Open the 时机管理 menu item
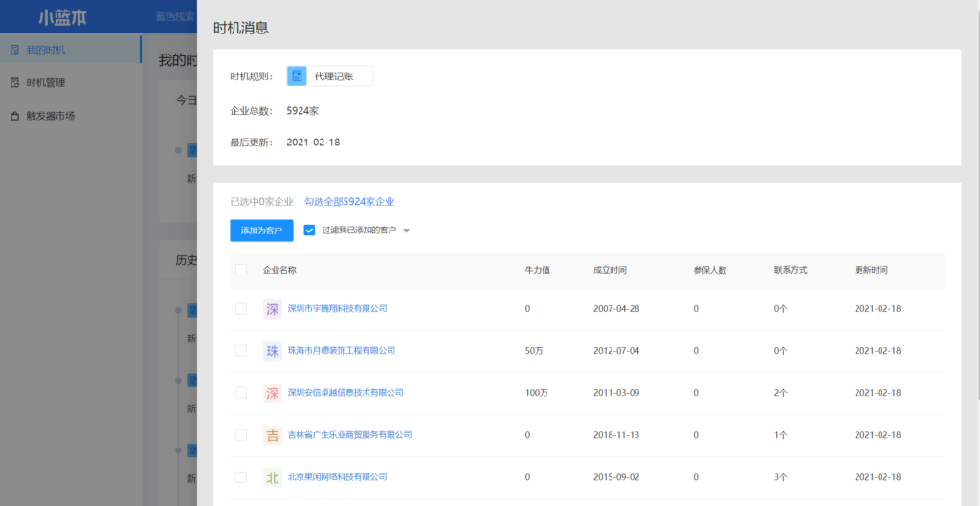Image resolution: width=980 pixels, height=506 pixels. tap(46, 83)
